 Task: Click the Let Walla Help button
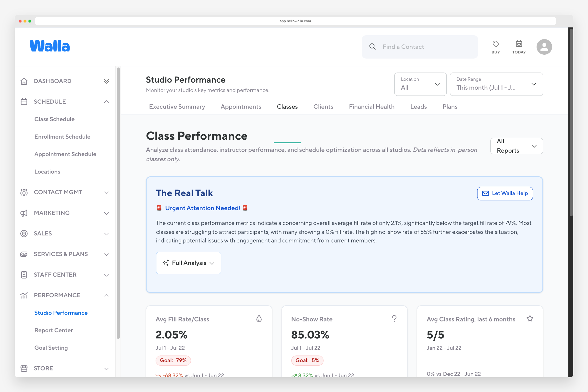505,194
